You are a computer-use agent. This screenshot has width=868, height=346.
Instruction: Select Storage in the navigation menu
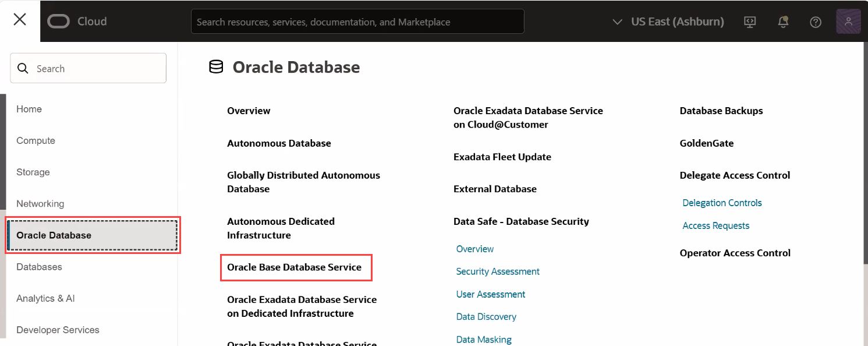click(33, 172)
